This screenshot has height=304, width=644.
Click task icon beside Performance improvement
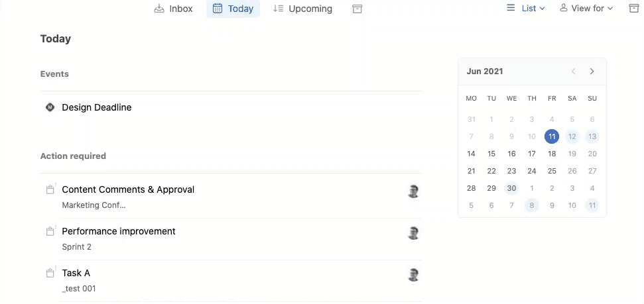pos(50,231)
